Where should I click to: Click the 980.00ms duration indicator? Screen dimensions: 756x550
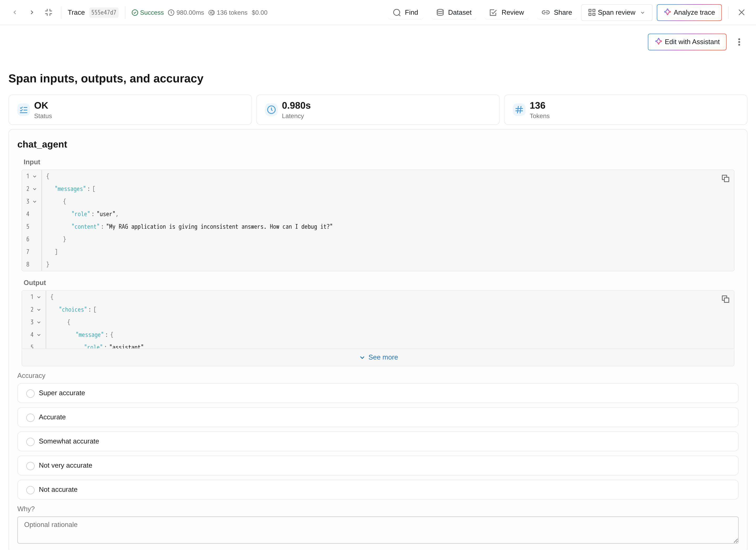[x=186, y=13]
